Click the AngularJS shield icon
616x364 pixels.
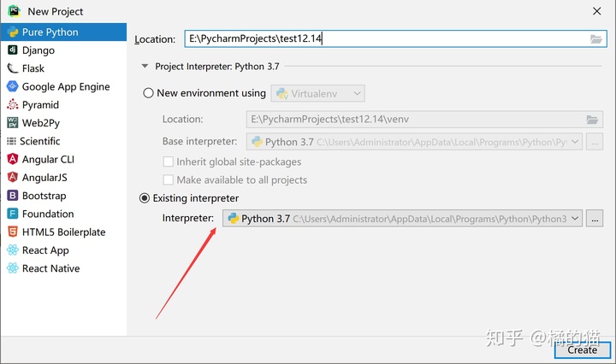[x=13, y=177]
